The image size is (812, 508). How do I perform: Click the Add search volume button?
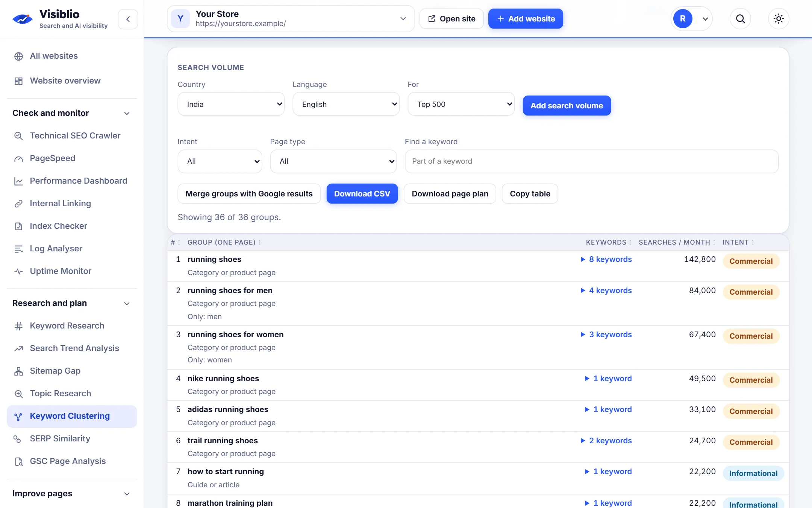tap(567, 106)
